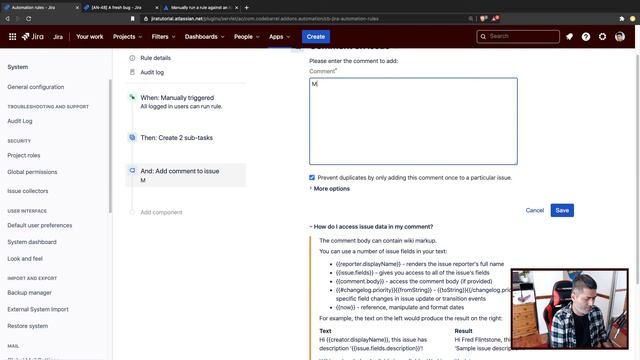The height and width of the screenshot is (360, 640).
Task: Close the Automation rules browser tab
Action: (x=77, y=7)
